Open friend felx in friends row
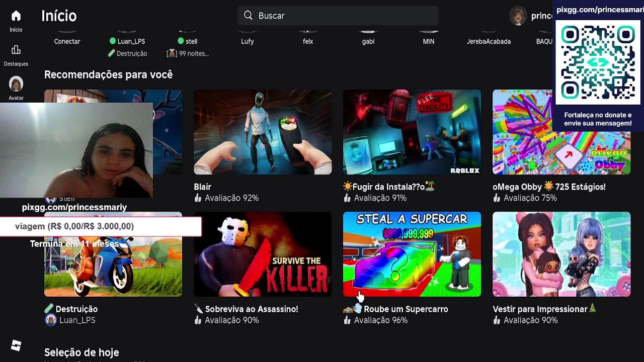 click(308, 41)
